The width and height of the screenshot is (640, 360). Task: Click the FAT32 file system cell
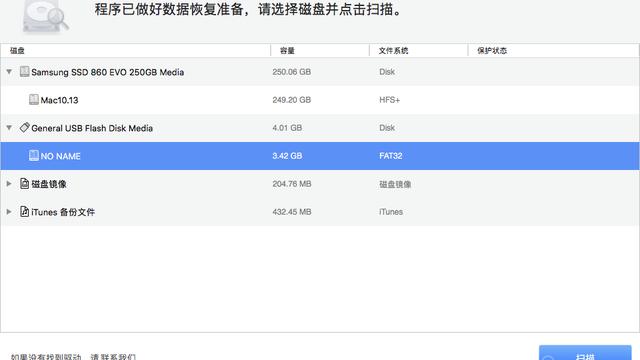tap(391, 156)
